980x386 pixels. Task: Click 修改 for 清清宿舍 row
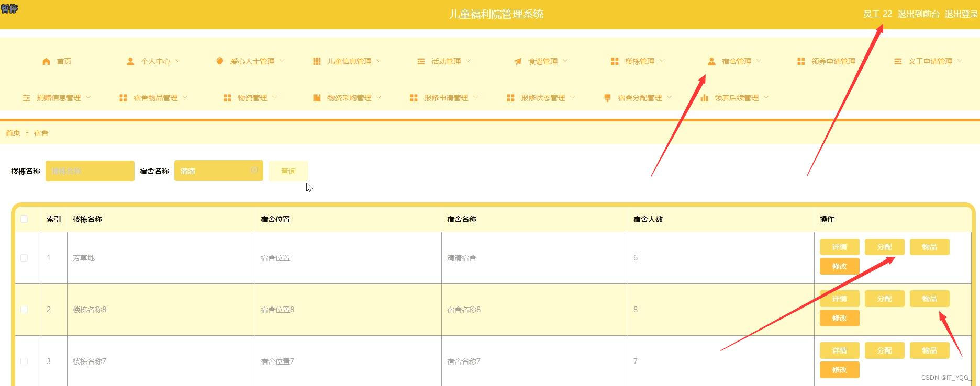pos(840,266)
